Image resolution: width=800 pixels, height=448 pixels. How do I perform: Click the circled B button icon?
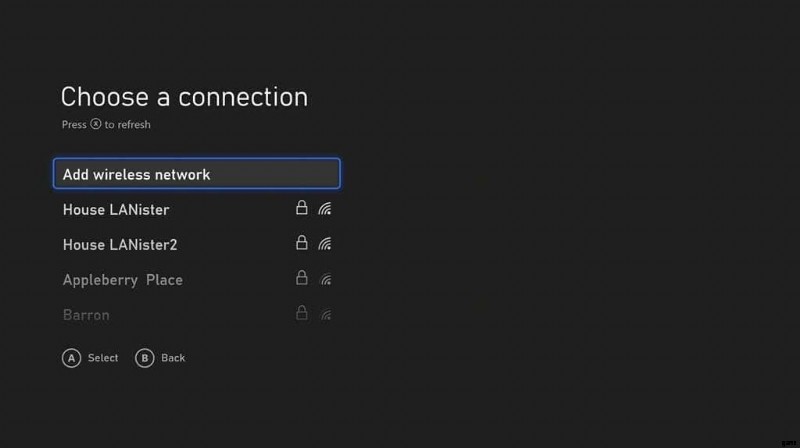144,358
